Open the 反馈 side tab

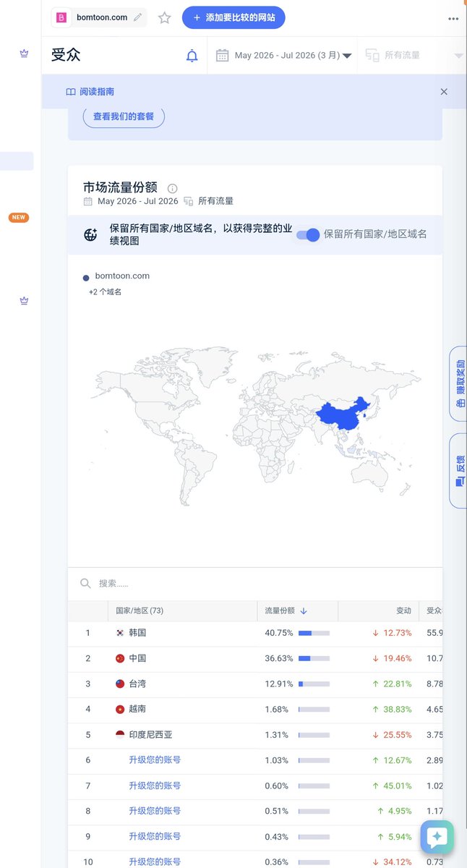(458, 471)
